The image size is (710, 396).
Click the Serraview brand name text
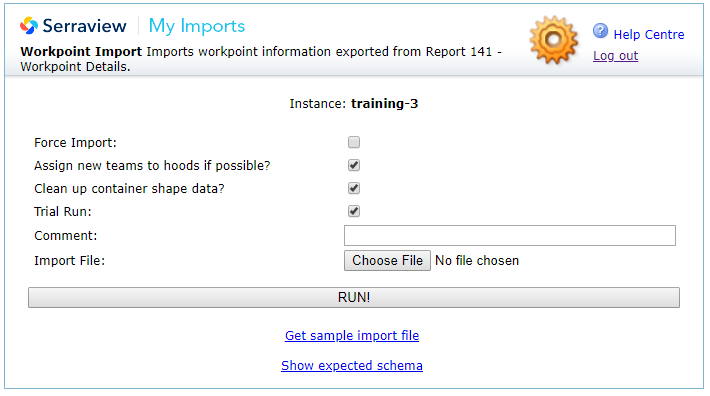pyautogui.click(x=84, y=26)
